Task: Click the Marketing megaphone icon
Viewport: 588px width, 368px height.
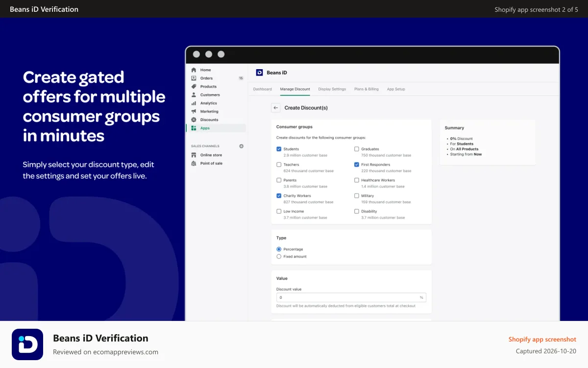Action: tap(194, 111)
